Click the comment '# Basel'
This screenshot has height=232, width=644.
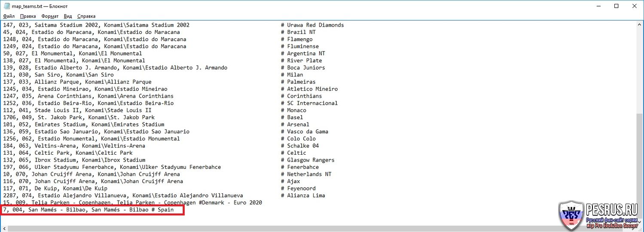click(x=292, y=117)
